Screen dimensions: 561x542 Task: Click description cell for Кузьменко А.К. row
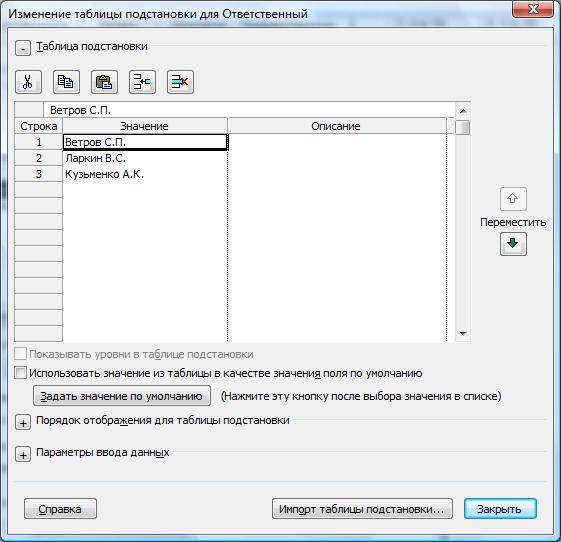tap(337, 174)
